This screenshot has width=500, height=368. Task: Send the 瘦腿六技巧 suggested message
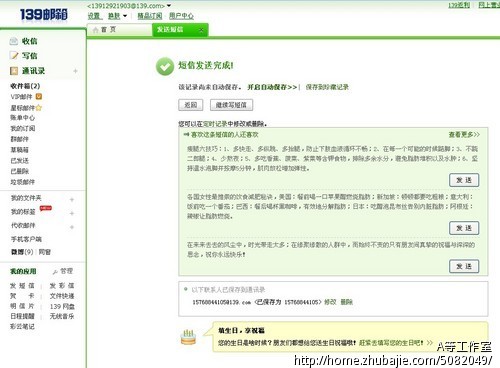(x=464, y=180)
